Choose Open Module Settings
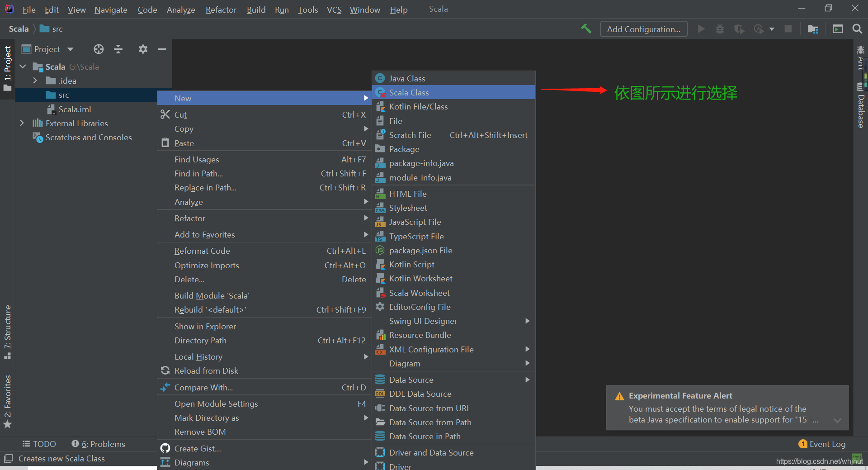This screenshot has width=868, height=470. click(x=264, y=404)
